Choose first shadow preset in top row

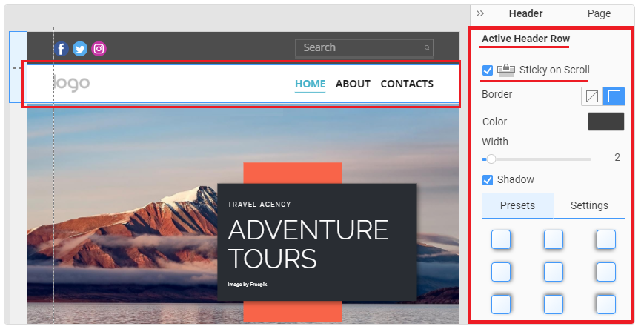coord(501,239)
